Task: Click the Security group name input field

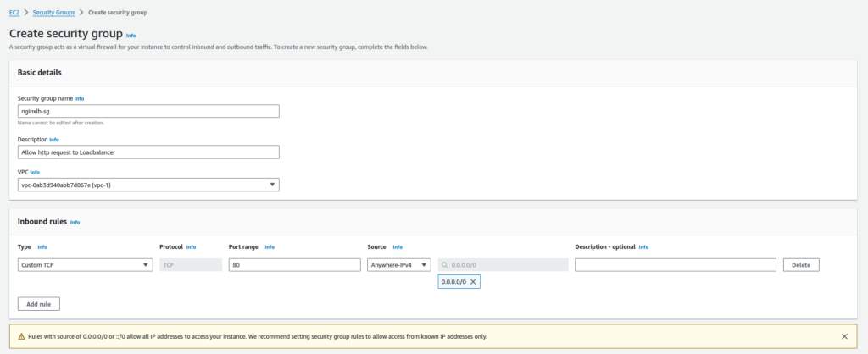Action: click(x=148, y=111)
